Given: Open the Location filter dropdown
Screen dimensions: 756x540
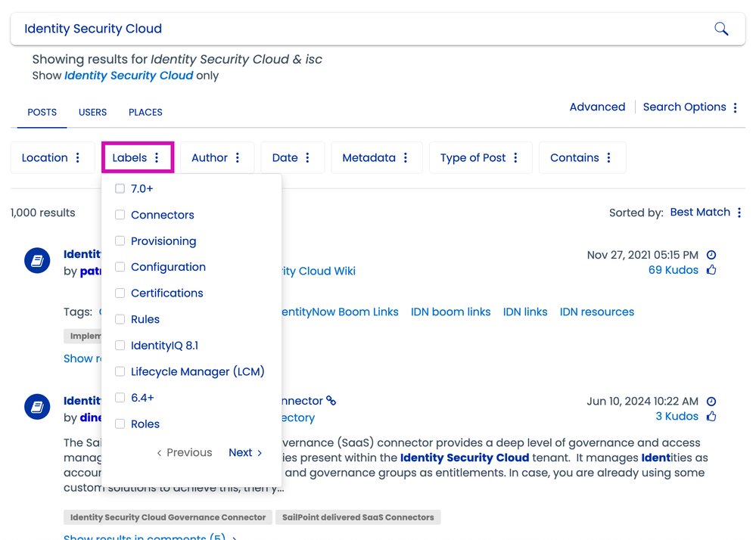Looking at the screenshot, I should 52,157.
